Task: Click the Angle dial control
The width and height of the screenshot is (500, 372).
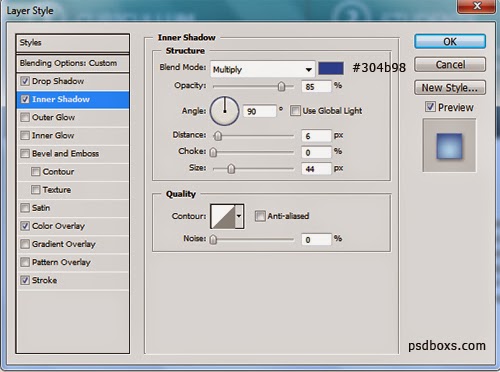Action: coord(224,111)
